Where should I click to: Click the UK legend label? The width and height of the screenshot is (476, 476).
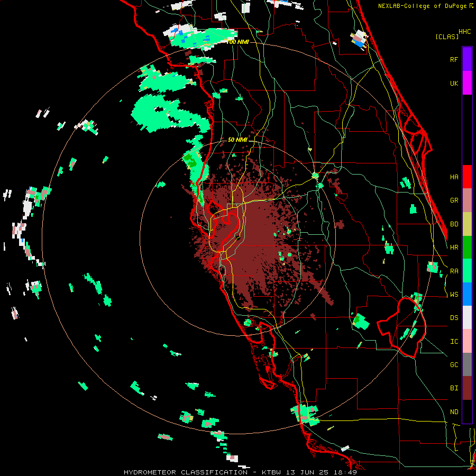(454, 83)
